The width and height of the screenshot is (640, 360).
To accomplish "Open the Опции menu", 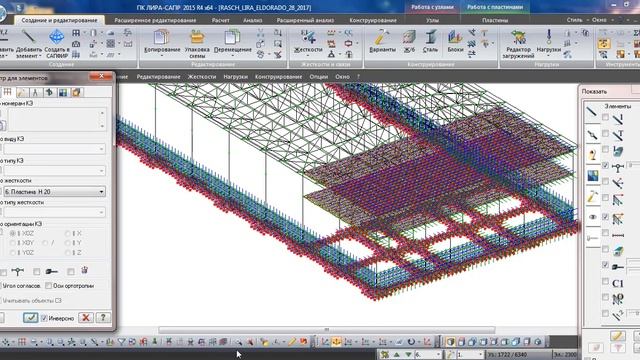I will pos(318,76).
